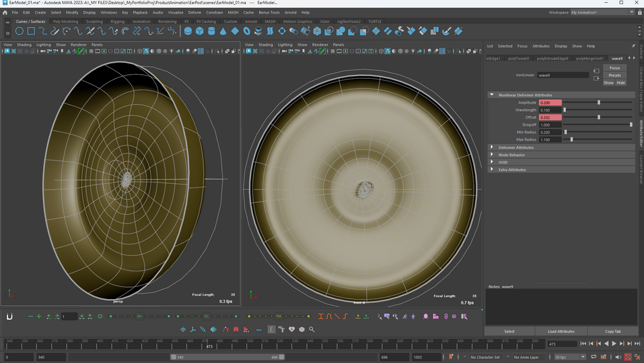This screenshot has width=644, height=363.
Task: Click the go to start of playback button
Action: tap(583, 343)
